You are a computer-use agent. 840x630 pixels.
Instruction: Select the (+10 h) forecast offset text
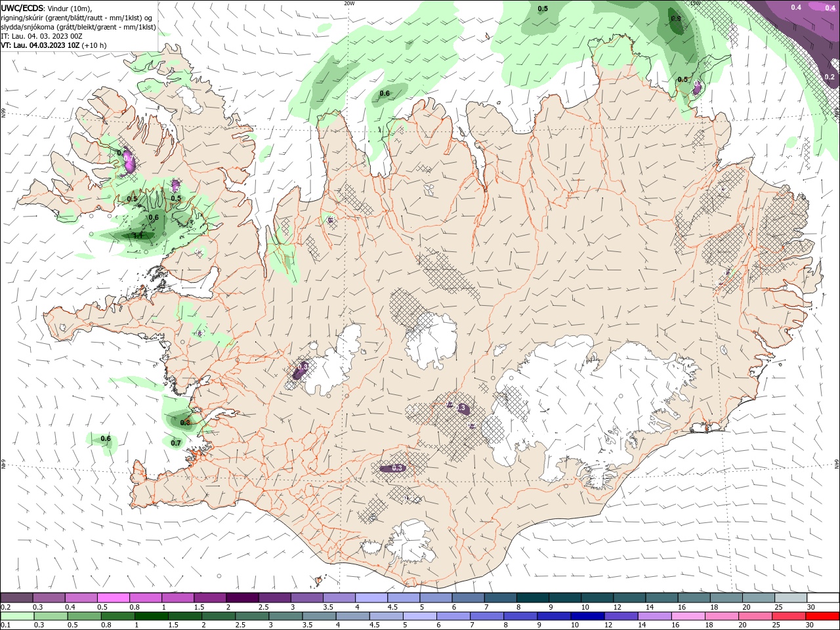coord(94,45)
